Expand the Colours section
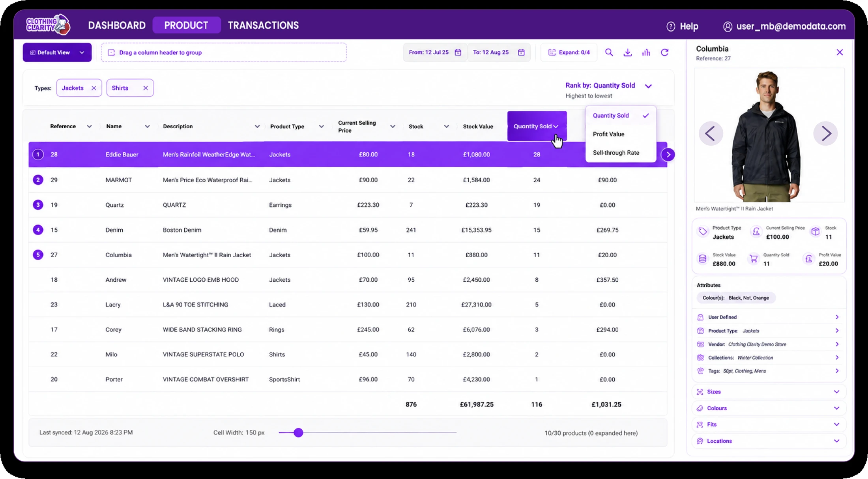Viewport: 868px width, 479px height. point(769,408)
